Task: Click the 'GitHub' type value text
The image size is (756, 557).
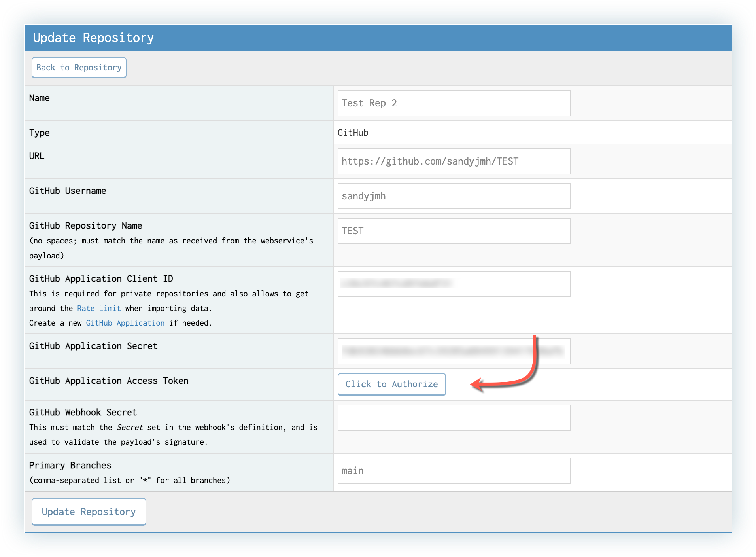Action: (353, 133)
